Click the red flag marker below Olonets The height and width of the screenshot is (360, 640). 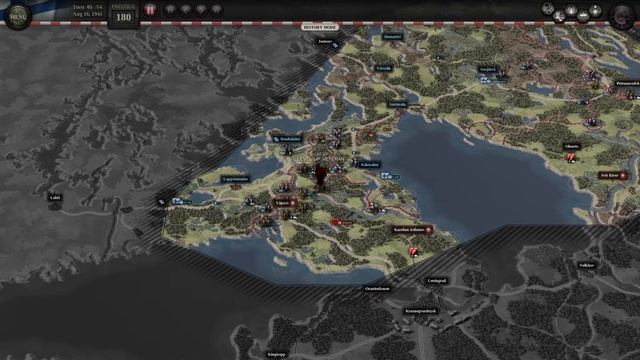click(x=571, y=158)
